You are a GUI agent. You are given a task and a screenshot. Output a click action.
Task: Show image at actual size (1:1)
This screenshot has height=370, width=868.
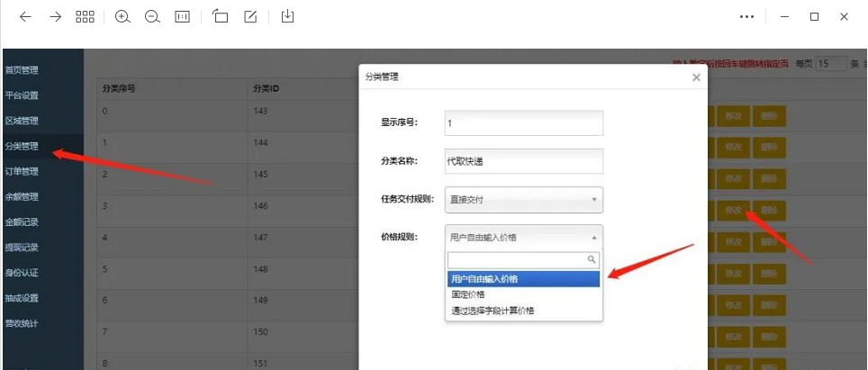(182, 17)
